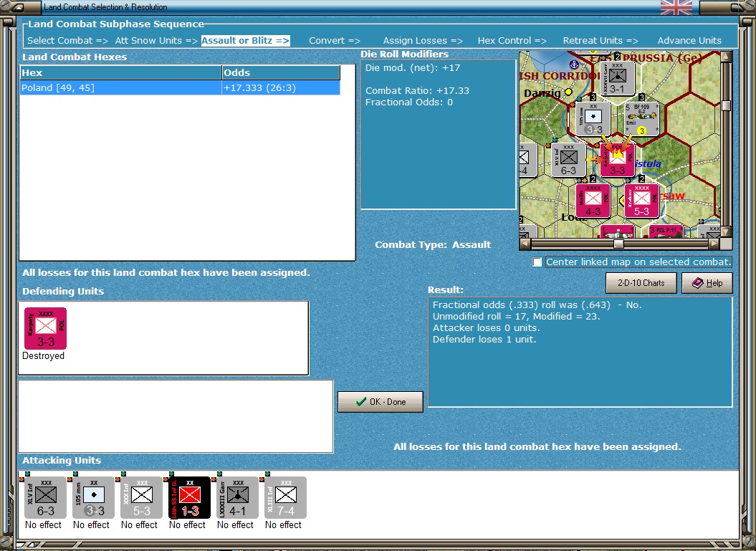Select the LXXXIII Garrison 4-1 attacking unit

coord(237,497)
